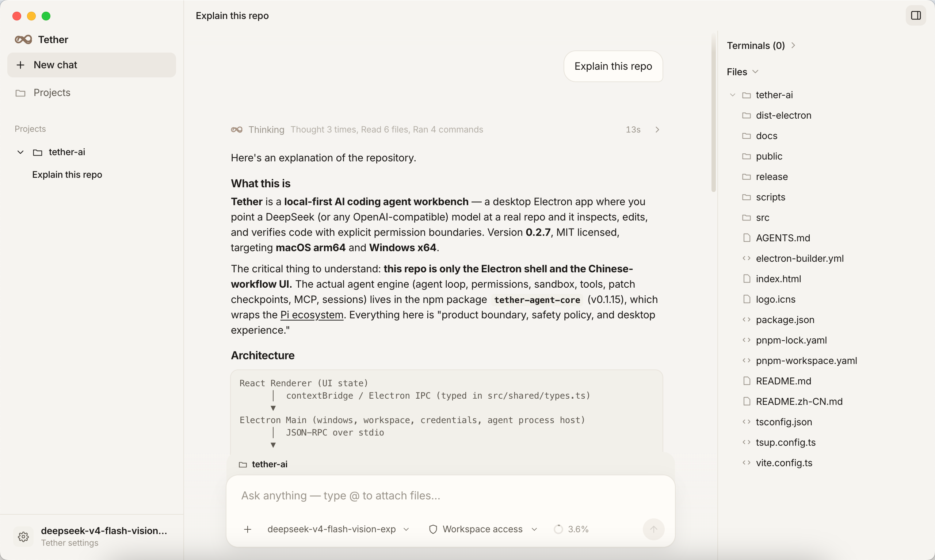Image resolution: width=935 pixels, height=560 pixels.
Task: Click the Projects section header in sidebar
Action: click(x=30, y=129)
